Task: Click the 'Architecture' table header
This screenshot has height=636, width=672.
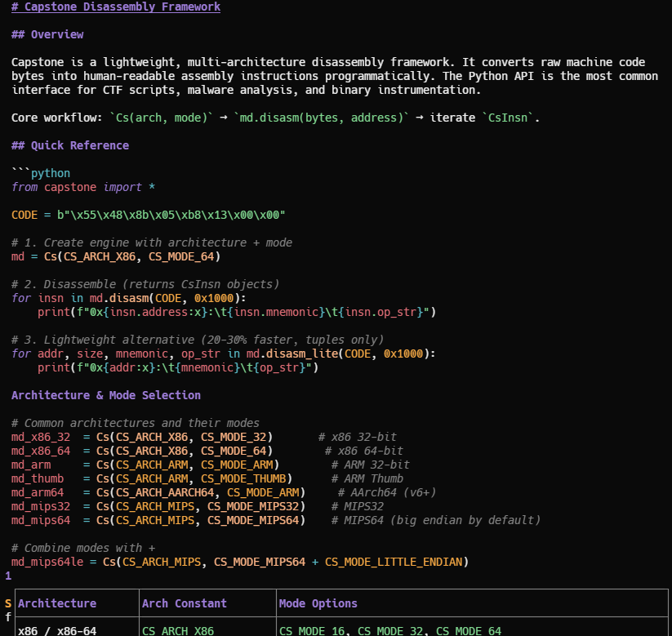Action: pos(57,603)
